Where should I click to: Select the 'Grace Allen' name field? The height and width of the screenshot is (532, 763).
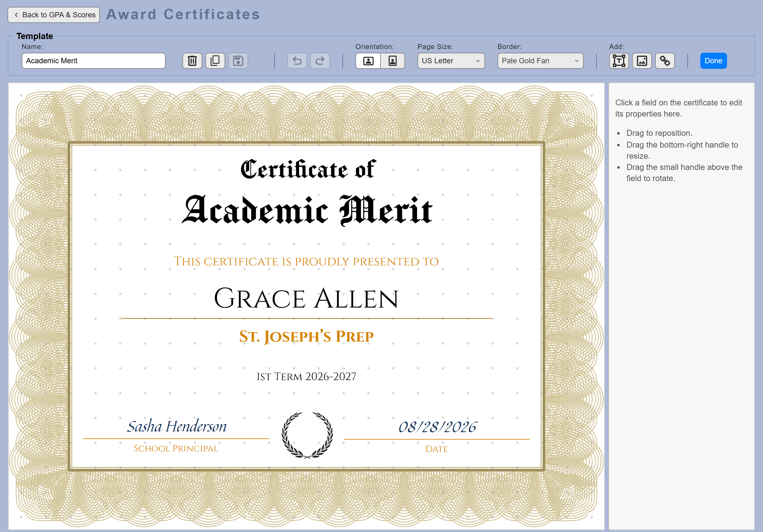click(x=306, y=298)
